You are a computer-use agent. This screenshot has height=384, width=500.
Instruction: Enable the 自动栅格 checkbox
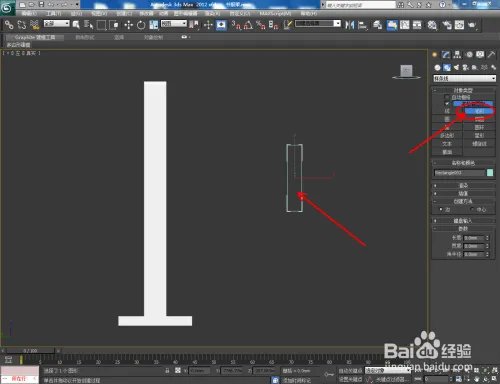coord(447,97)
